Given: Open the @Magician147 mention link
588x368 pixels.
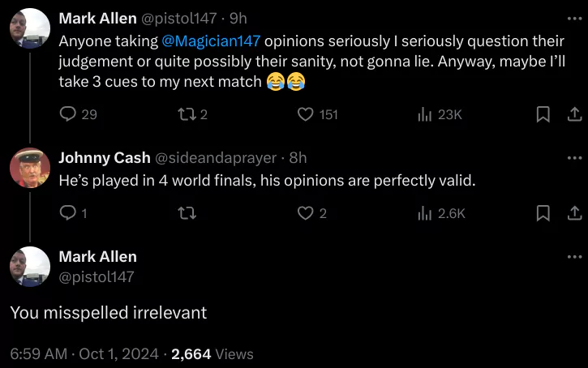Looking at the screenshot, I should (211, 41).
